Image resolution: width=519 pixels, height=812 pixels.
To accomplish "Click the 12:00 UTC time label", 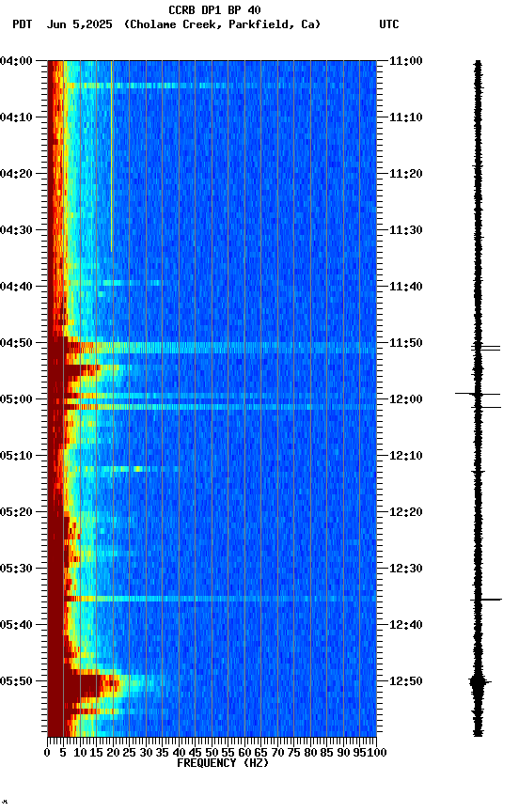I will [406, 399].
